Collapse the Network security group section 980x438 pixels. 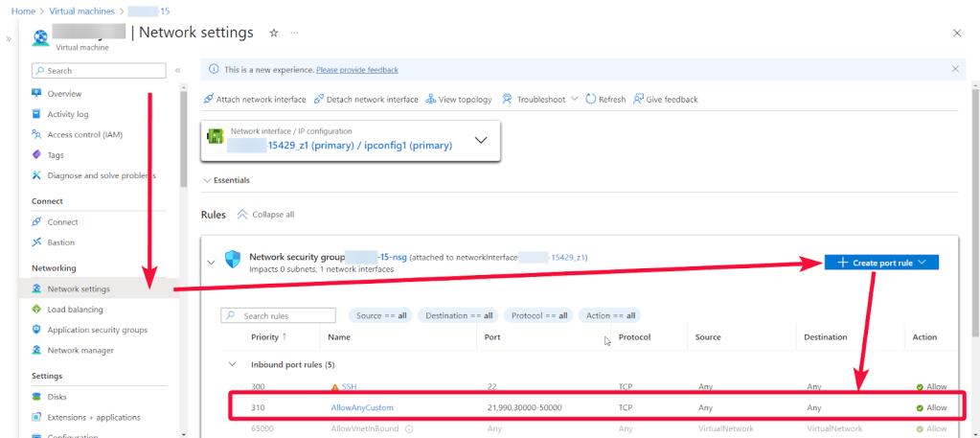point(212,262)
